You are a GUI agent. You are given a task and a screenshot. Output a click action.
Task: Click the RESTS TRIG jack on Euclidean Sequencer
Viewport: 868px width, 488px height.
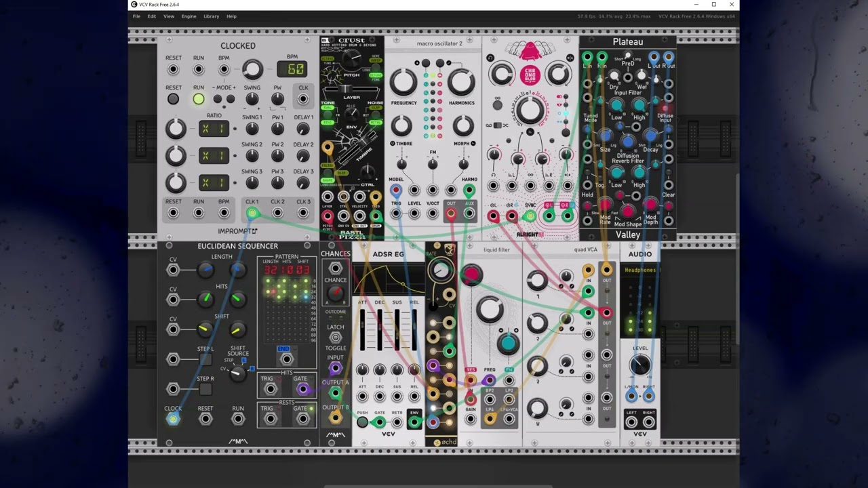pyautogui.click(x=270, y=419)
